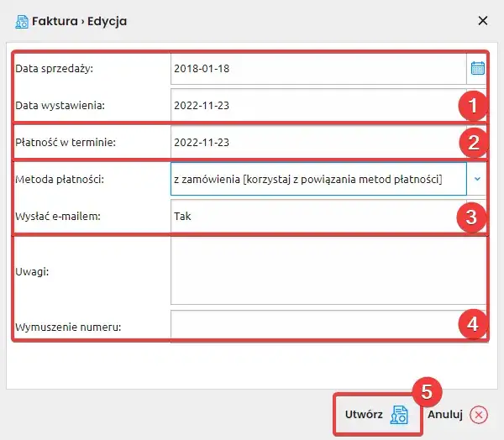The width and height of the screenshot is (504, 440).
Task: Click the Wysłać e-mailem label
Action: [x=58, y=217]
